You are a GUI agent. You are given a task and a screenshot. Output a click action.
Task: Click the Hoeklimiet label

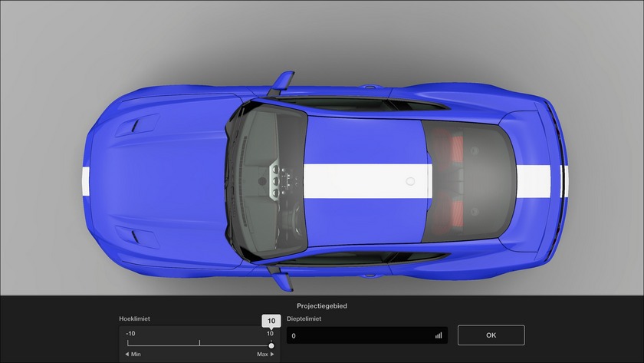tap(136, 318)
